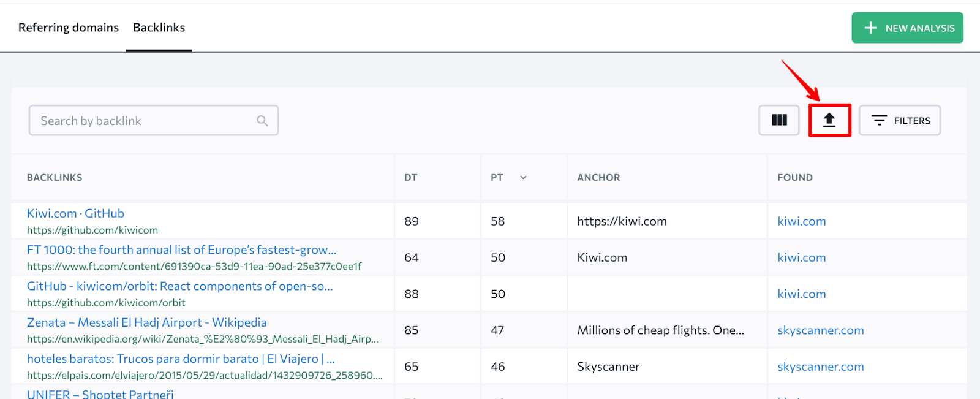Click the FOUND column header

coord(795,178)
